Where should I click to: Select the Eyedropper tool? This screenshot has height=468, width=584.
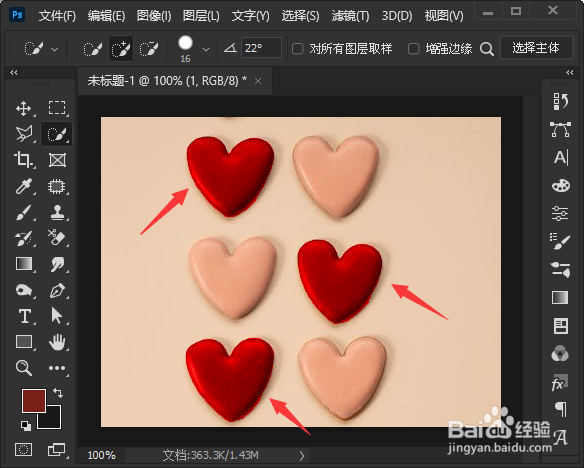(23, 186)
